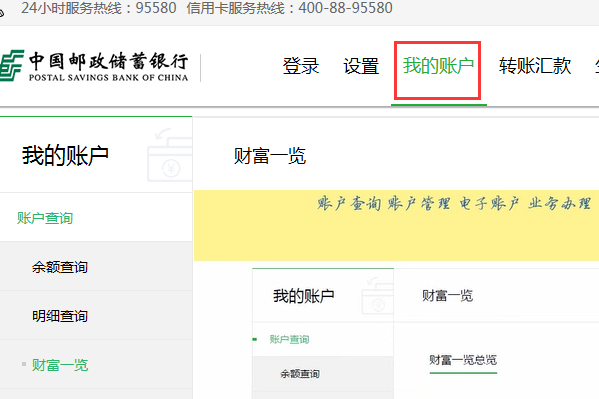Select the 我的账户 navigation tab
599x399 pixels.
pyautogui.click(x=438, y=66)
